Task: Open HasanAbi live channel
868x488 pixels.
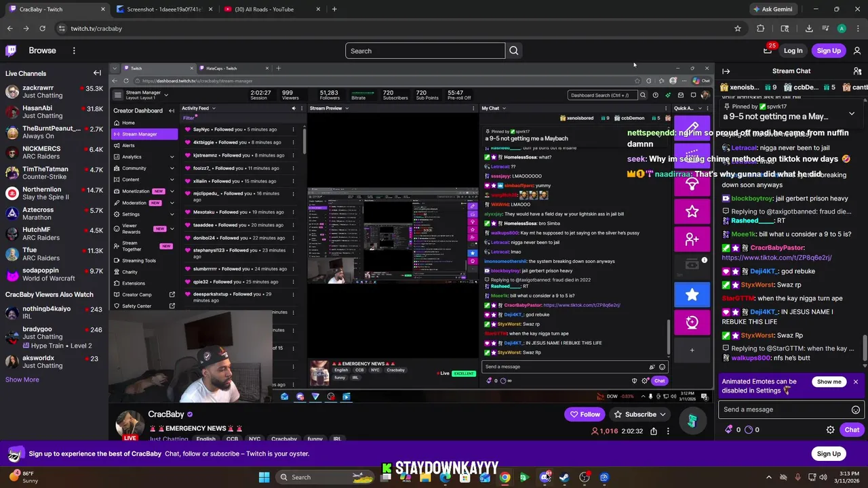Action: click(54, 112)
